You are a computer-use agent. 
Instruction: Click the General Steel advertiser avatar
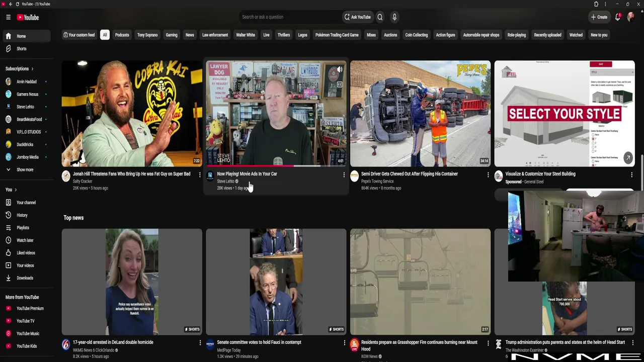(499, 176)
